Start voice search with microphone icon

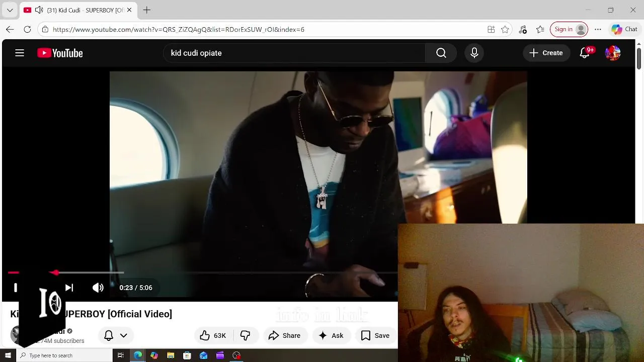tap(474, 53)
